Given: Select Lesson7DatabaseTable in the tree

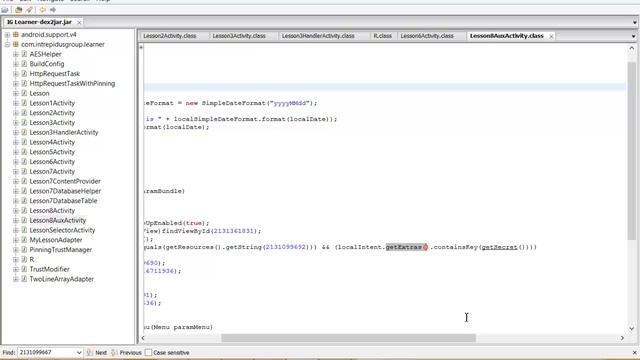Looking at the screenshot, I should [x=63, y=201].
